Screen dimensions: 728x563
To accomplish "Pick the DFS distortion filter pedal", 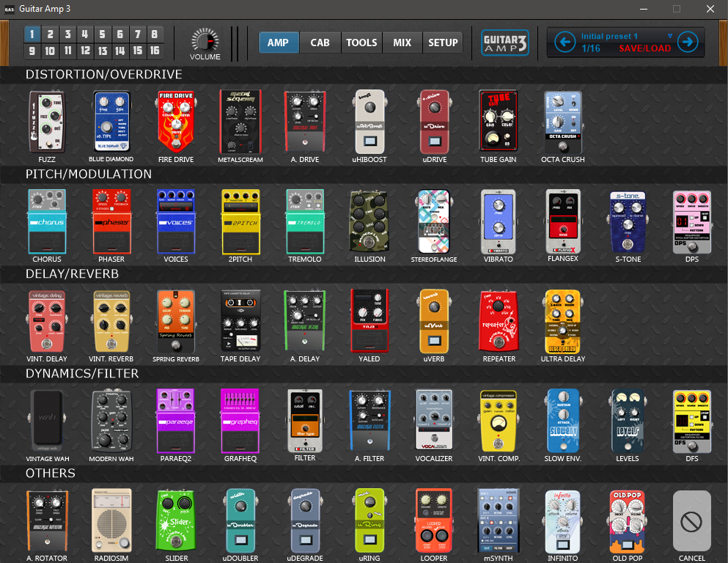I will coord(692,421).
